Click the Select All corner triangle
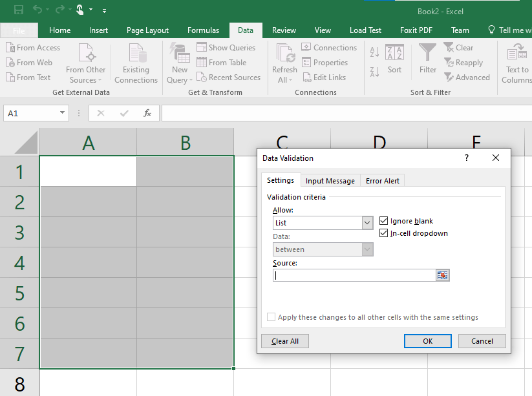532x396 pixels. point(26,142)
